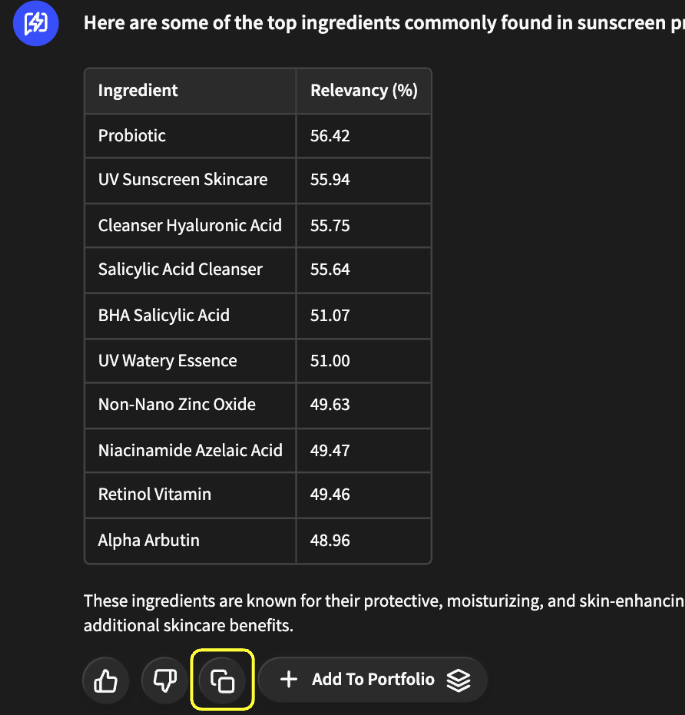Select the Niacinamide Azelaic Acid cell

[190, 451]
